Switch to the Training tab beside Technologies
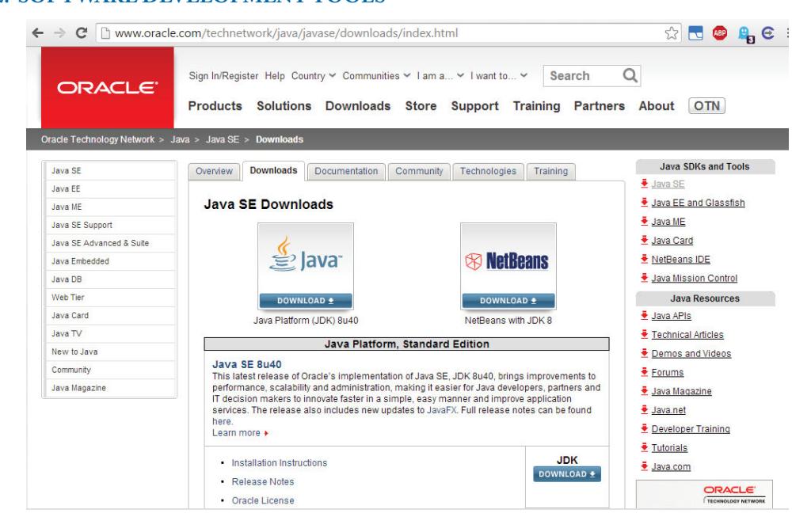The height and width of the screenshot is (532, 811). [x=551, y=171]
